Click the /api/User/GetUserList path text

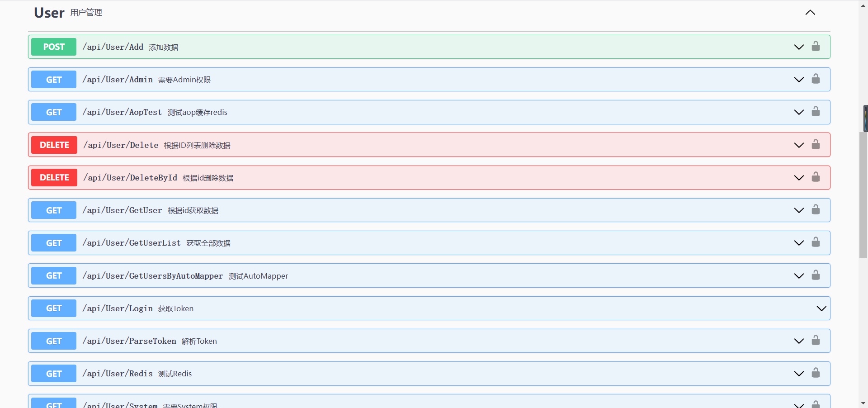(x=132, y=243)
